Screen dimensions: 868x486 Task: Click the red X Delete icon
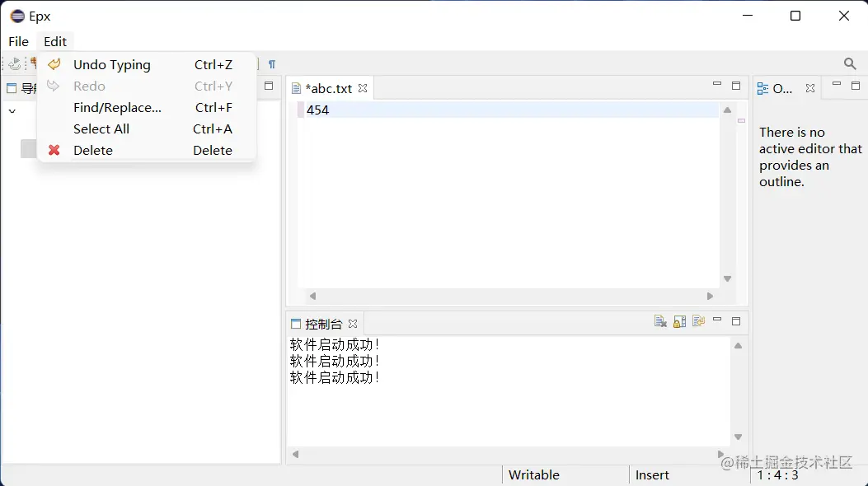pyautogui.click(x=54, y=150)
